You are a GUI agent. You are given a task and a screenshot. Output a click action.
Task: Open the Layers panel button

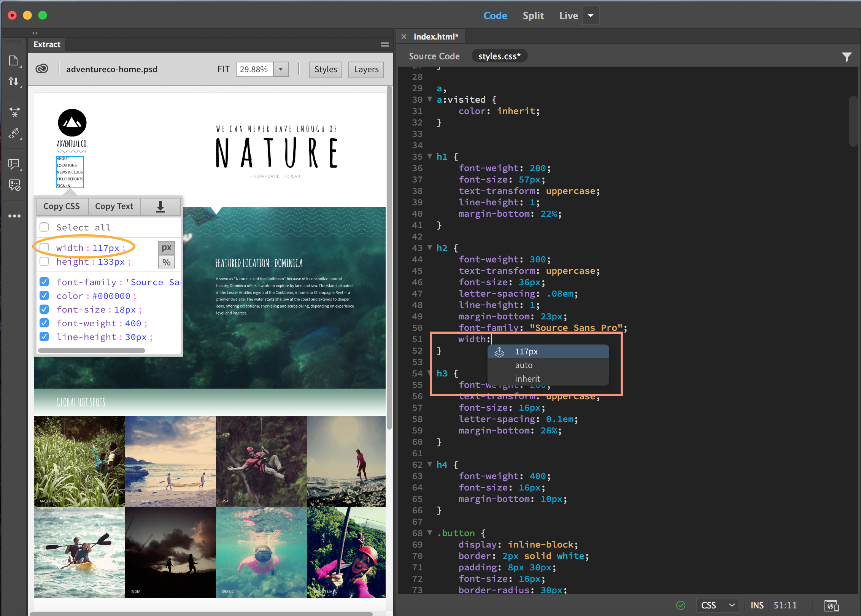(x=365, y=70)
